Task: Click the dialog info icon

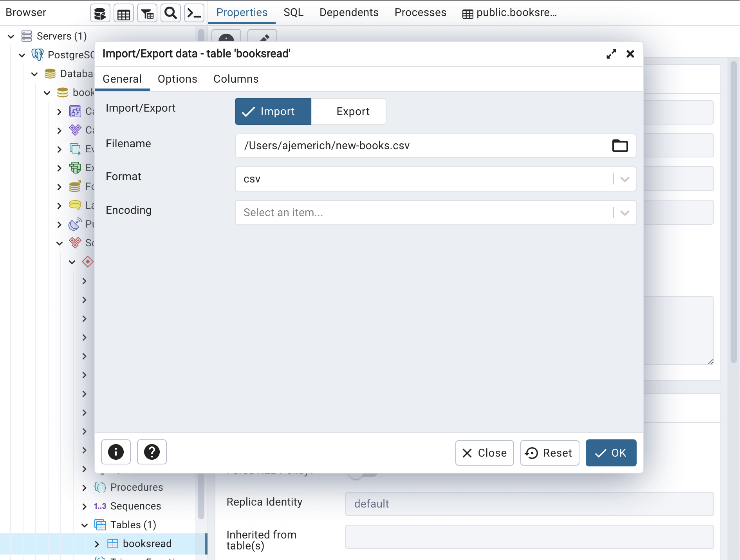Action: click(116, 452)
